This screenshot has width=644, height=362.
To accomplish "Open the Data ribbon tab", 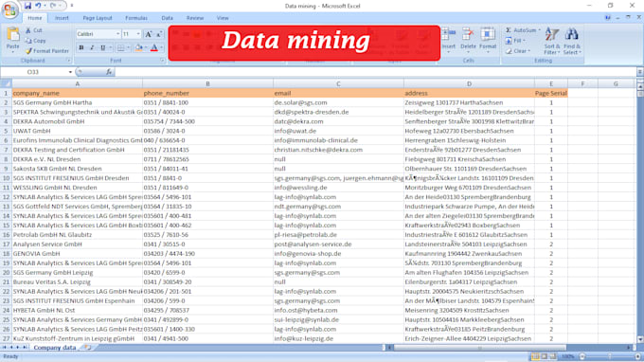I will [168, 18].
